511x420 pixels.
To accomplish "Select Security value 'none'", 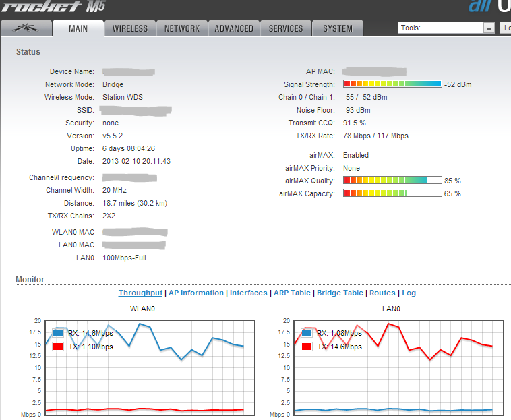I will 111,123.
